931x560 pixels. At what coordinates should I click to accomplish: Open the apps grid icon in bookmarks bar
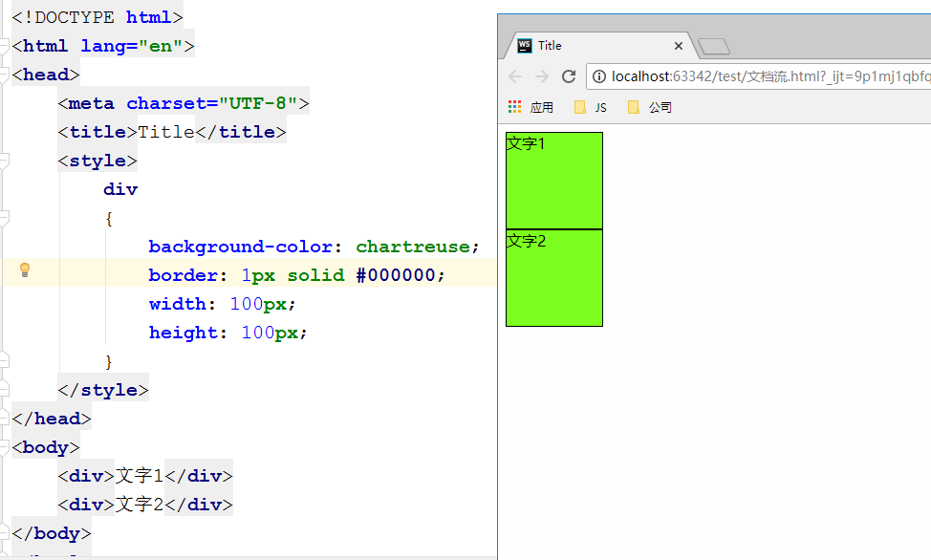pos(515,107)
